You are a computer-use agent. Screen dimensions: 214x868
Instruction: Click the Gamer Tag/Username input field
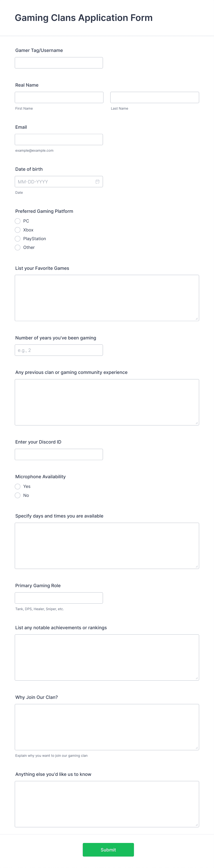coord(59,63)
